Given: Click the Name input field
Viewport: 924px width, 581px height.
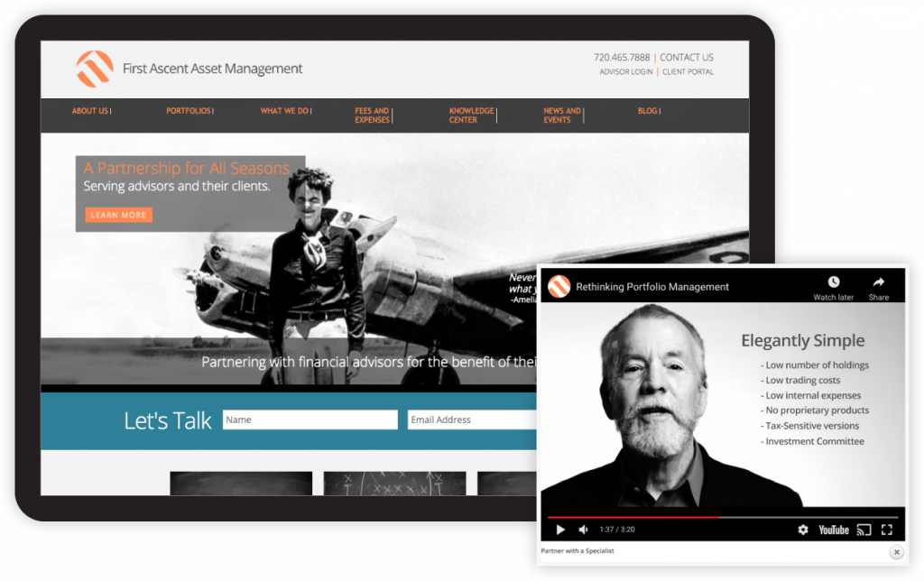Looking at the screenshot, I should pos(310,419).
